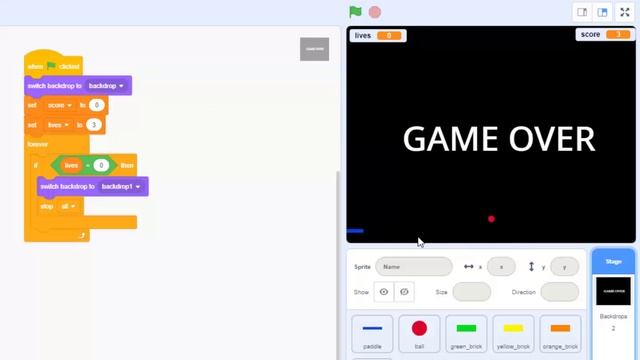This screenshot has height=360, width=640.
Task: Click the value 3 in set lives block
Action: pyautogui.click(x=94, y=125)
